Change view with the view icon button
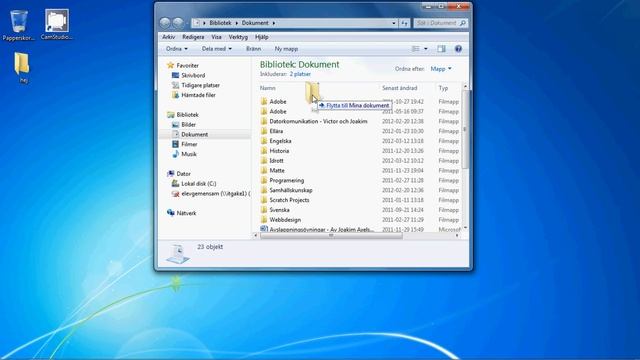Screen dimensions: 640x360 point(416,49)
